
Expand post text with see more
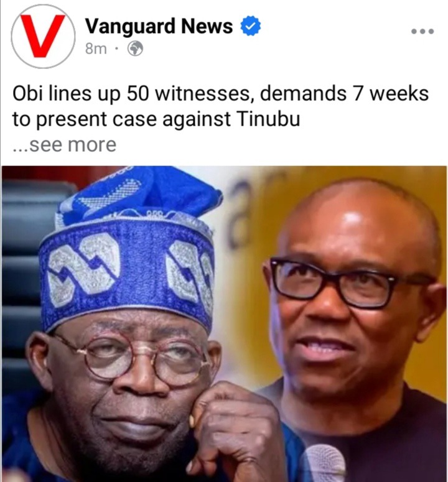click(65, 144)
